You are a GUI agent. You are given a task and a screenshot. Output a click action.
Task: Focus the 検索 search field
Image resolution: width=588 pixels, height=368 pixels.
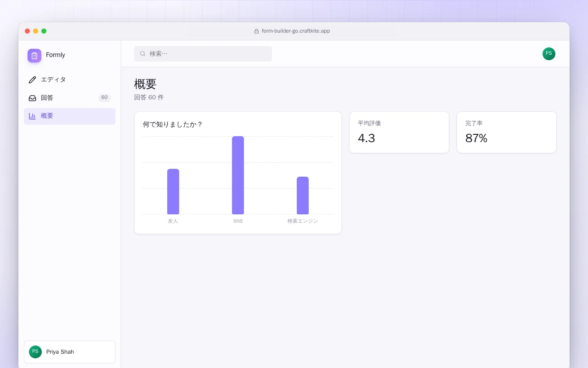(x=203, y=54)
